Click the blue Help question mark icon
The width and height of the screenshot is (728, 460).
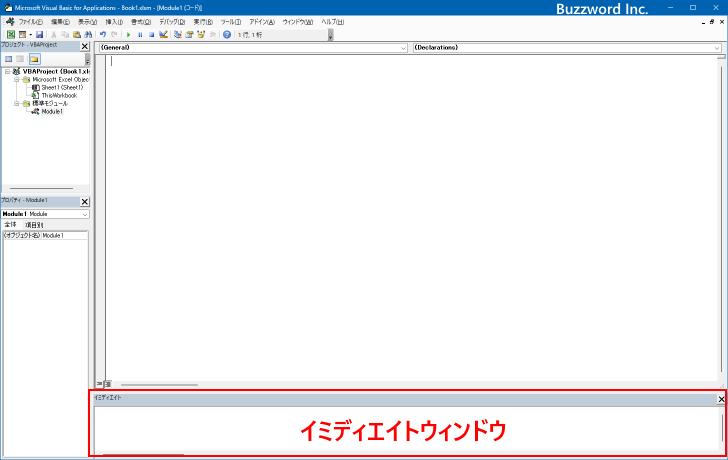[x=227, y=34]
